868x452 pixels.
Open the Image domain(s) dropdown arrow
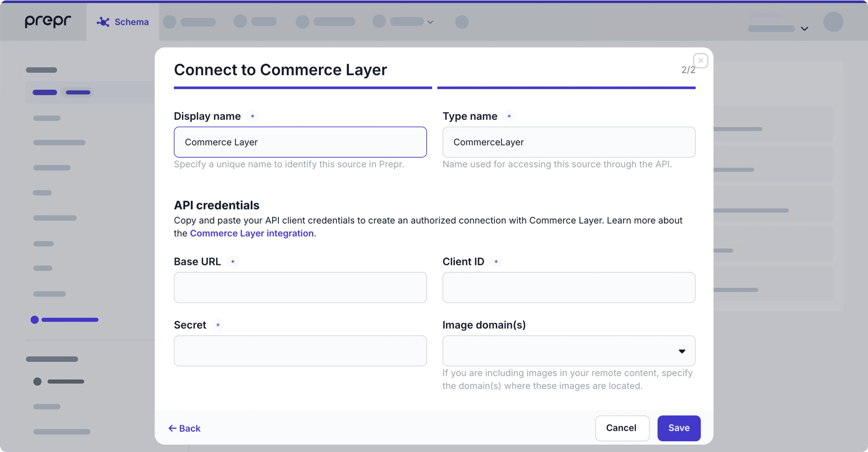(x=682, y=351)
